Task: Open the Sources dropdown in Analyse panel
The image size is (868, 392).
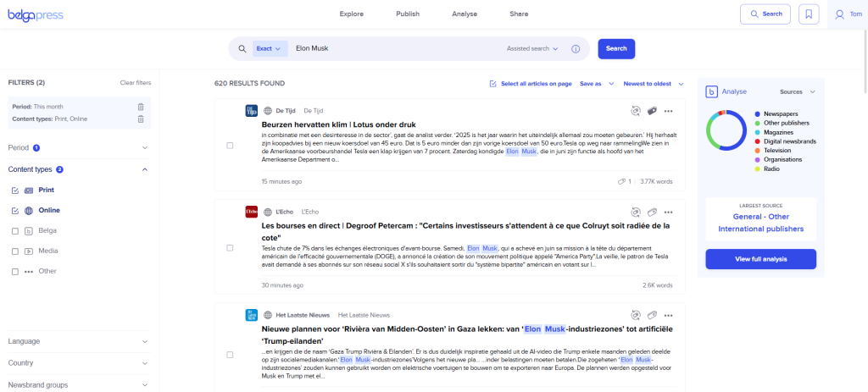Action: (798, 91)
